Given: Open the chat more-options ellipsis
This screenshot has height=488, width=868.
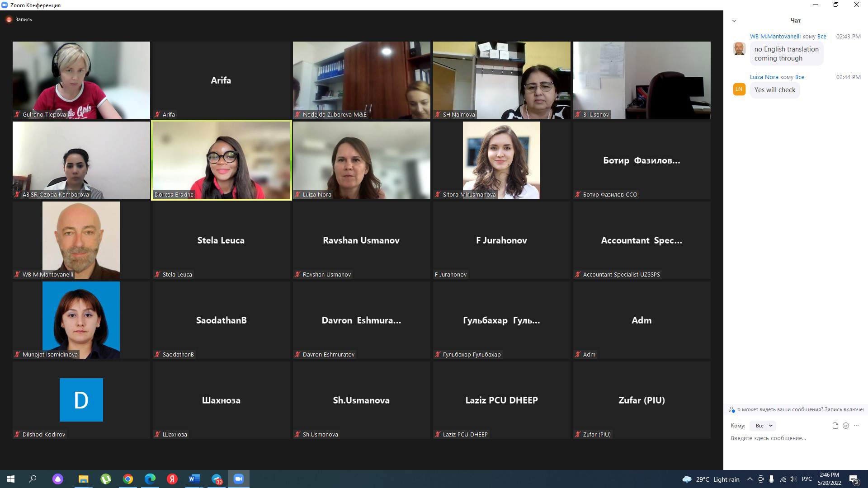Looking at the screenshot, I should pos(856,426).
